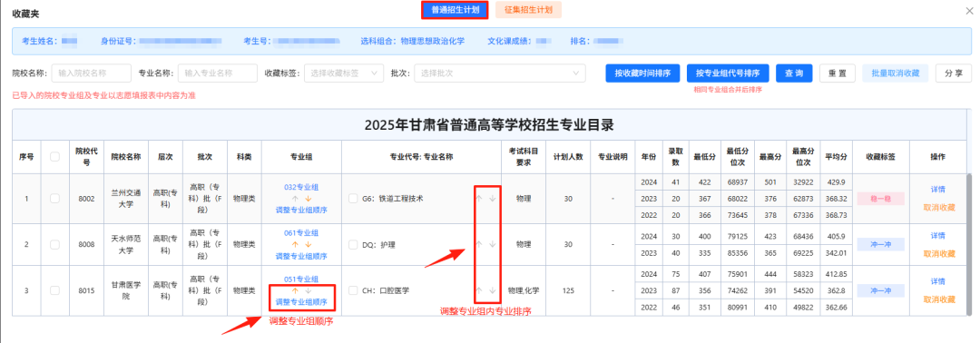This screenshot has width=980, height=343.
Task: Check the G6 铁道工程技术 major checkbox
Action: point(353,198)
